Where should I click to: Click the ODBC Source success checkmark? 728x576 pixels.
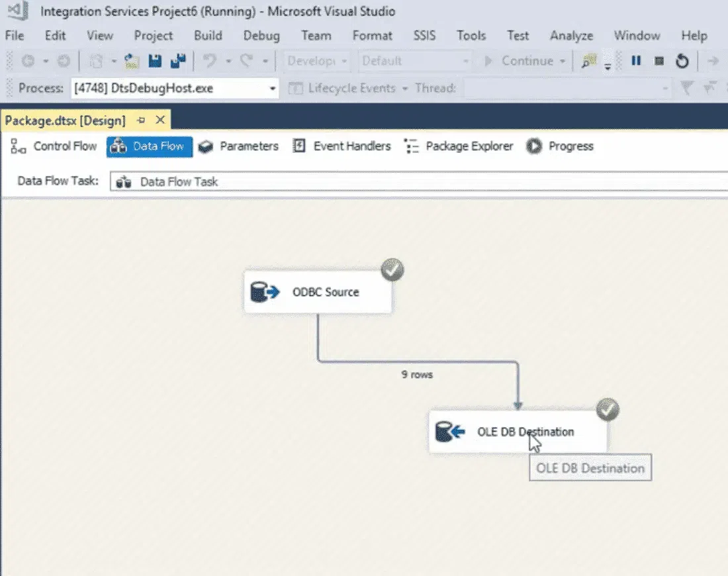coord(392,270)
